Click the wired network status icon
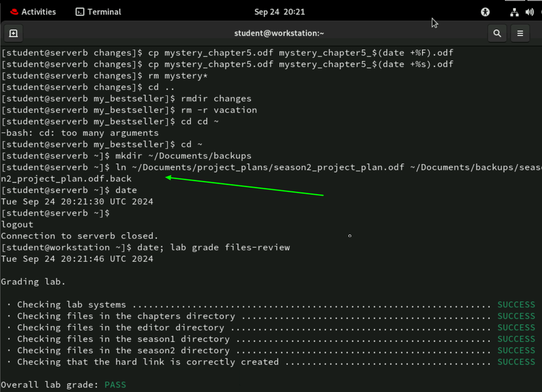The height and width of the screenshot is (392, 542). tap(514, 12)
